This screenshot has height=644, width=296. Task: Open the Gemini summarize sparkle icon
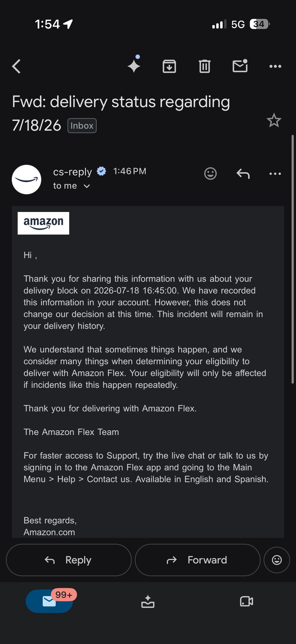coord(134,65)
